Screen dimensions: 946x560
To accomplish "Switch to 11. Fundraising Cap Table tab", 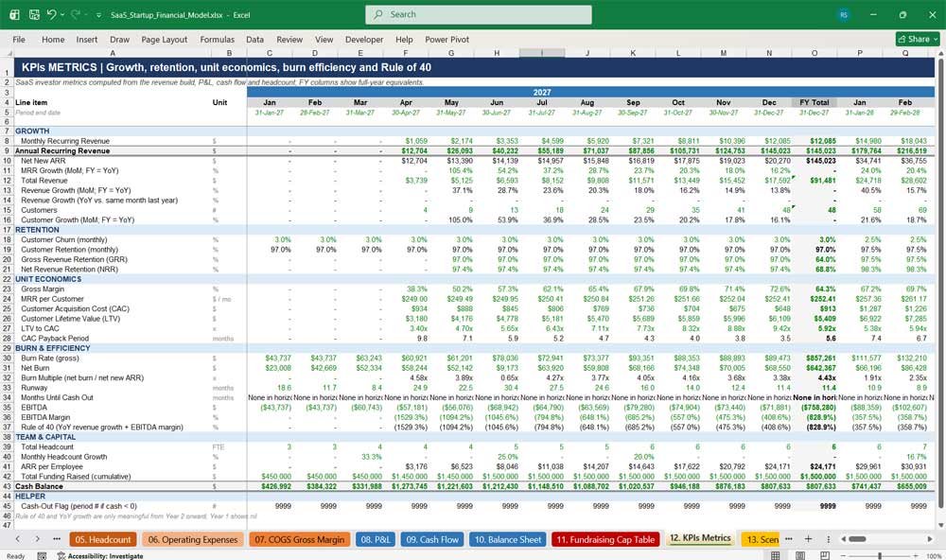I will [605, 539].
